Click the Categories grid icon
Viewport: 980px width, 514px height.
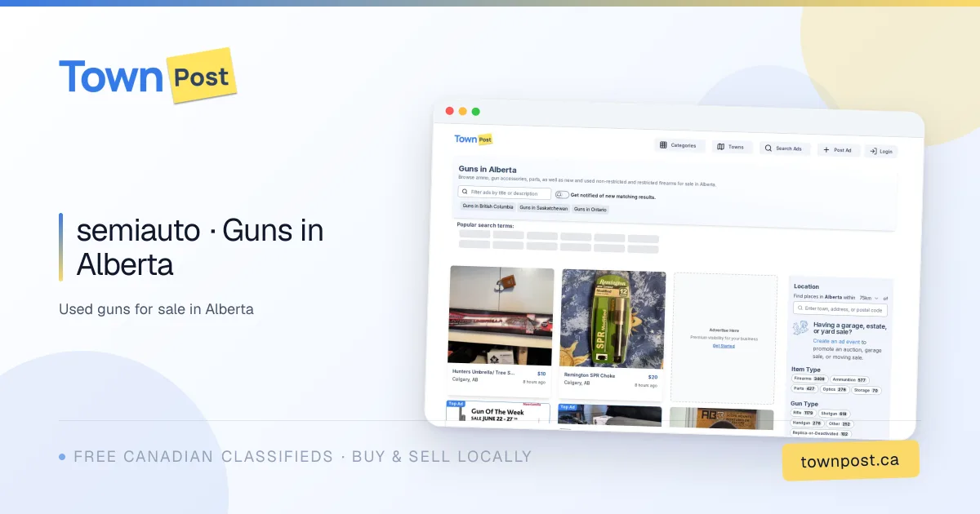click(663, 145)
